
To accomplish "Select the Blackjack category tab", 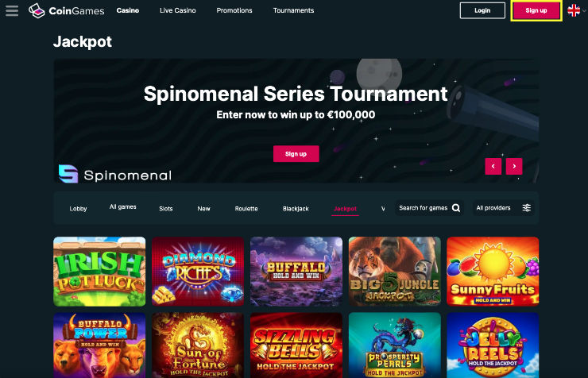I will [296, 209].
